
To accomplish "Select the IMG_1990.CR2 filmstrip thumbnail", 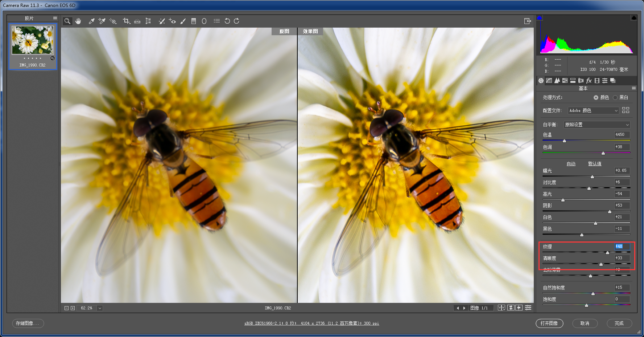I will pyautogui.click(x=33, y=45).
